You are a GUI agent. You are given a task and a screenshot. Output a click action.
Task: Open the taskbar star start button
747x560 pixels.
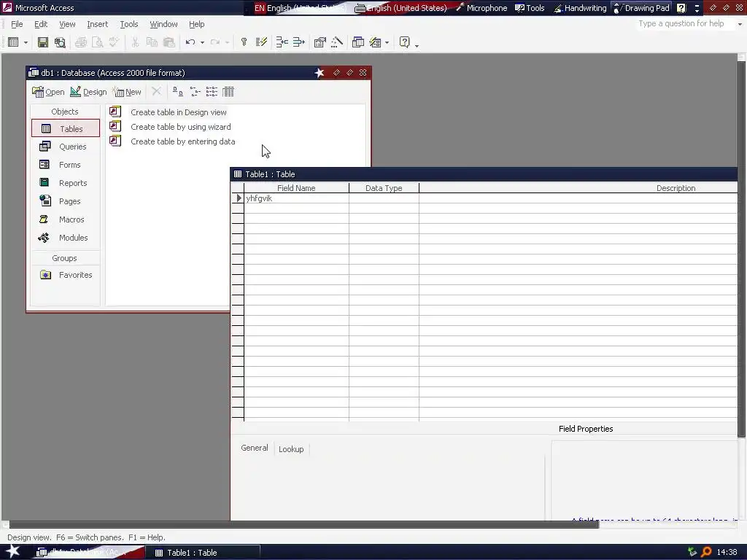[x=12, y=552]
